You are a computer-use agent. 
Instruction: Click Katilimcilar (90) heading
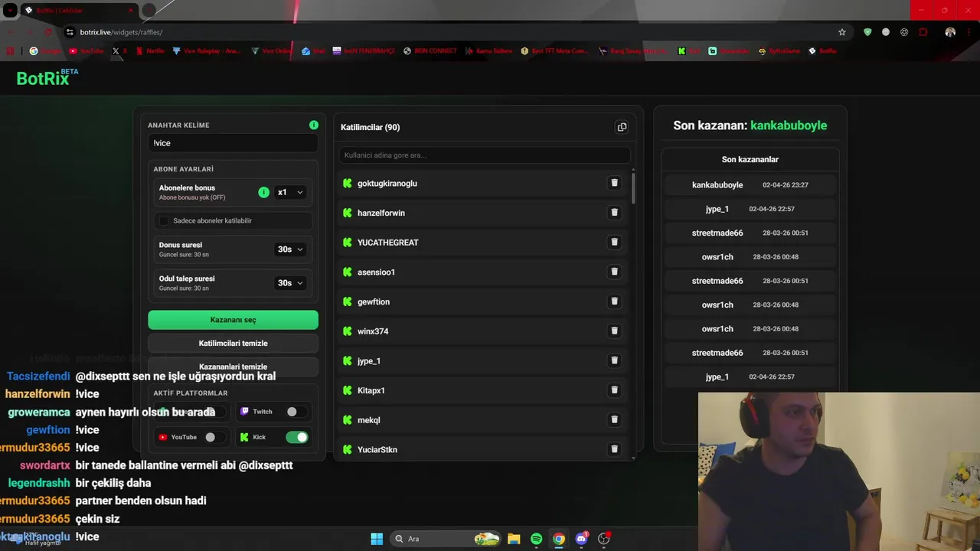pos(371,127)
